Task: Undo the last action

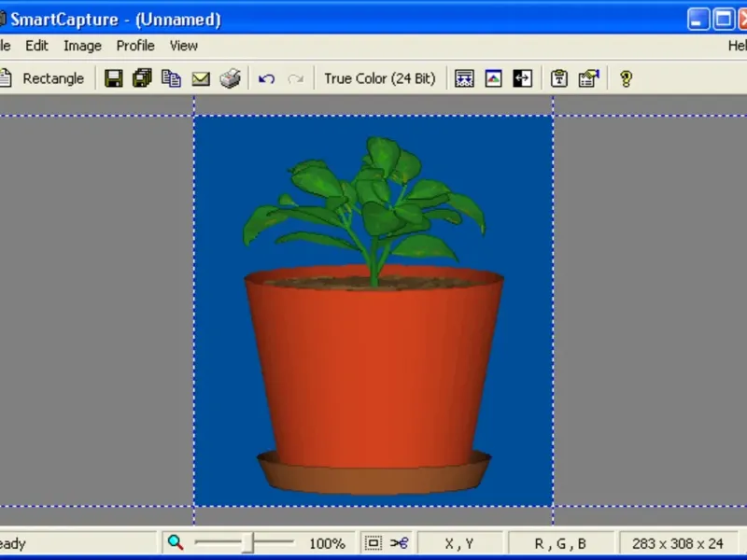Action: coord(266,78)
